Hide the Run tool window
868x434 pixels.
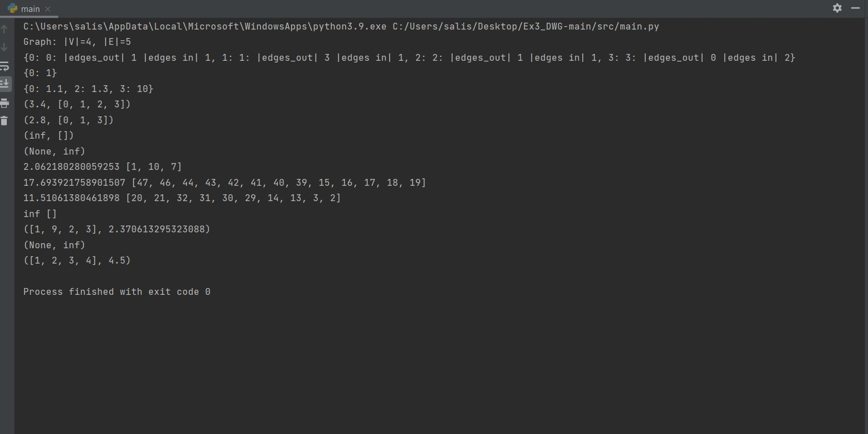[x=856, y=9]
